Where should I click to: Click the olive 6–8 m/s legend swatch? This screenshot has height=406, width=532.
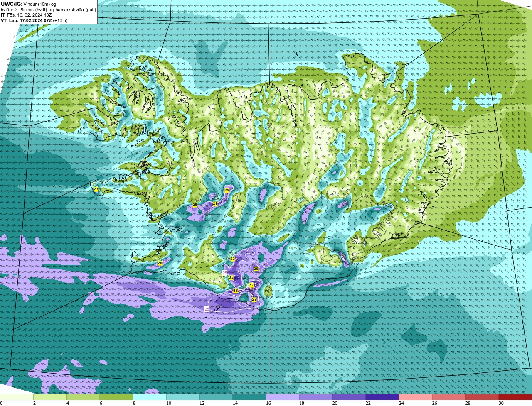click(x=116, y=397)
